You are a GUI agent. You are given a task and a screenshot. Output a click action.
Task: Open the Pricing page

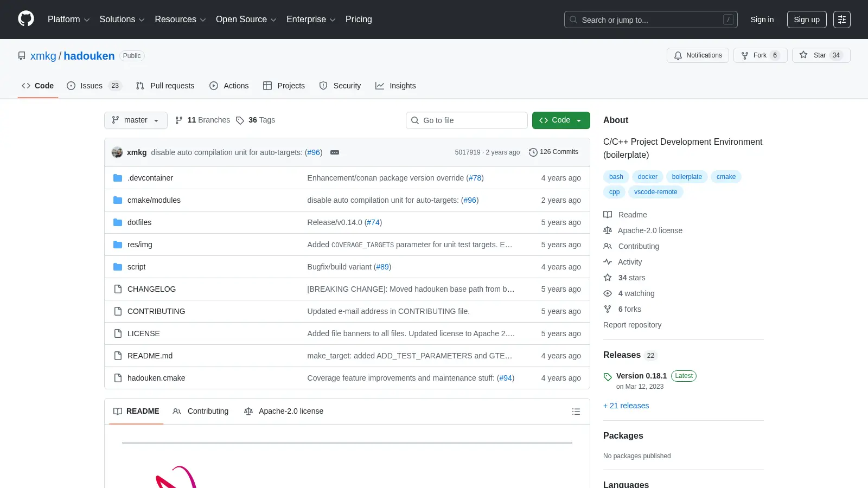(359, 20)
